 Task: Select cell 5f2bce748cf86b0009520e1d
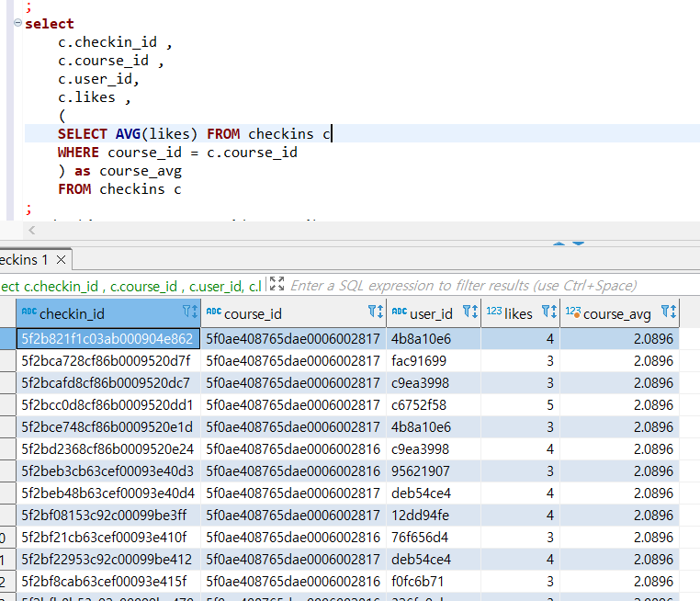[x=108, y=427]
